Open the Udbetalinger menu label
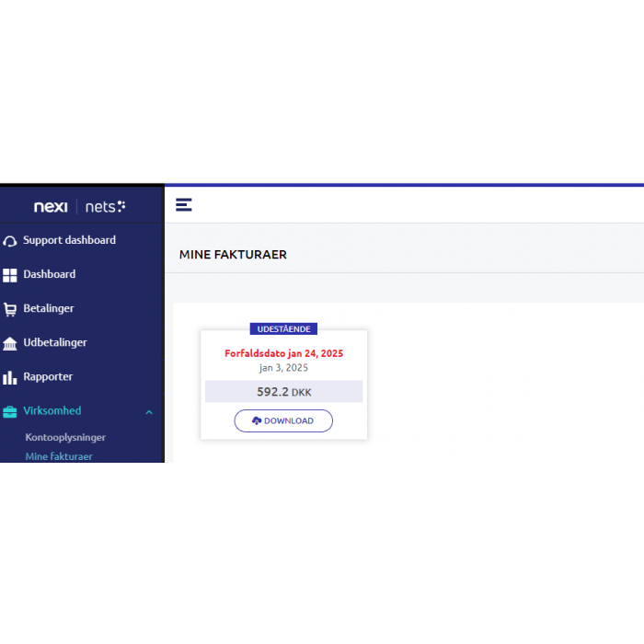 [x=55, y=342]
